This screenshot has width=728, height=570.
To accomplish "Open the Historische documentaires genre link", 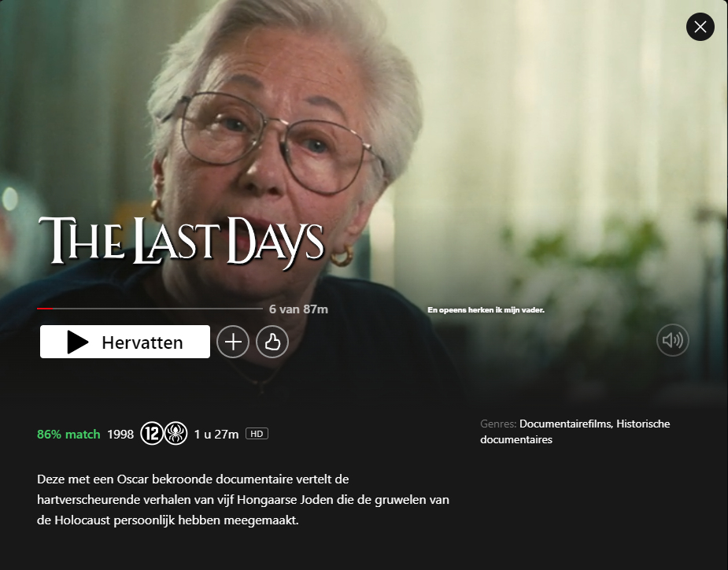I will 575,431.
